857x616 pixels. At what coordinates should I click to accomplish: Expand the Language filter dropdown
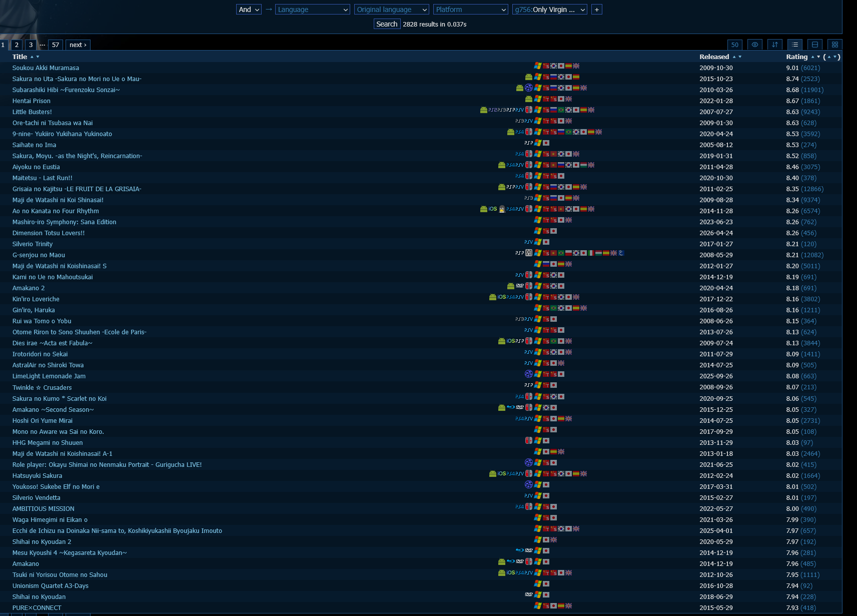[x=313, y=10]
